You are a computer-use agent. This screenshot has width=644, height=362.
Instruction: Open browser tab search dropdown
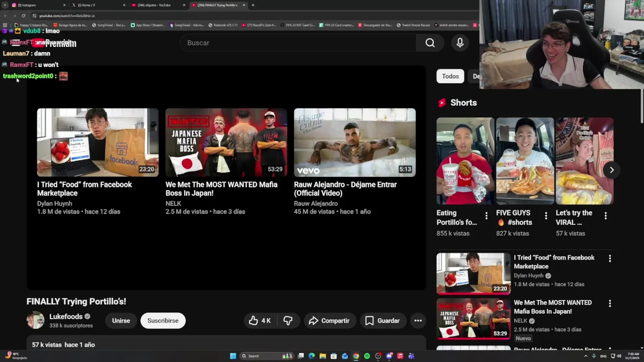tap(5, 5)
